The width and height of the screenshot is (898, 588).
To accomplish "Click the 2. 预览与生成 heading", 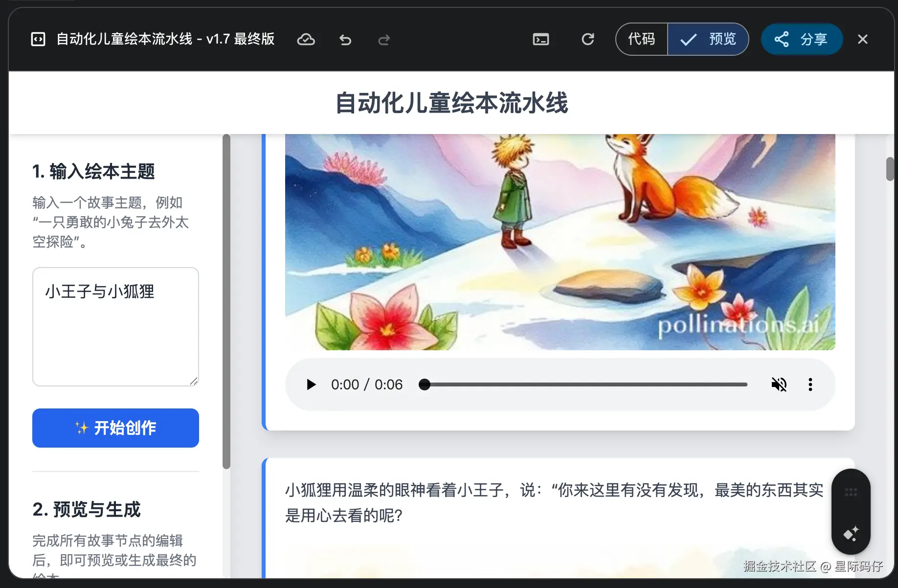I will (x=87, y=510).
